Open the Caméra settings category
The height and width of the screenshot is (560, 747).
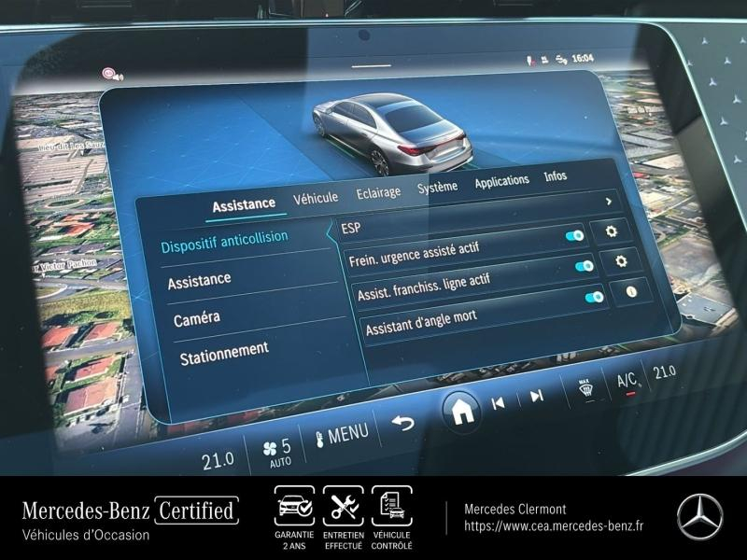pyautogui.click(x=197, y=319)
